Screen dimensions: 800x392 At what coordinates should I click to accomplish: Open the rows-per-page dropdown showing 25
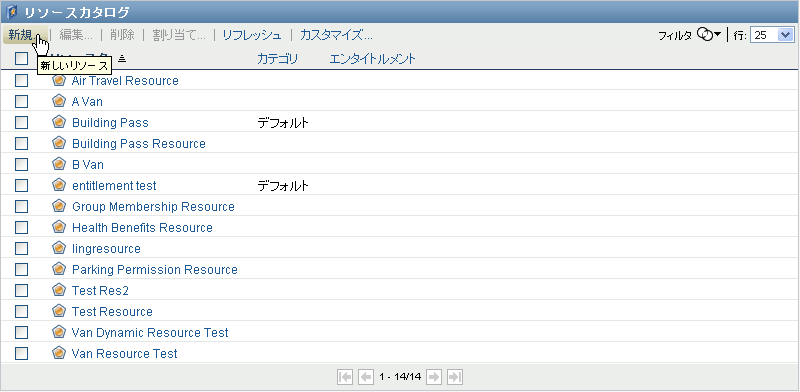tap(772, 35)
